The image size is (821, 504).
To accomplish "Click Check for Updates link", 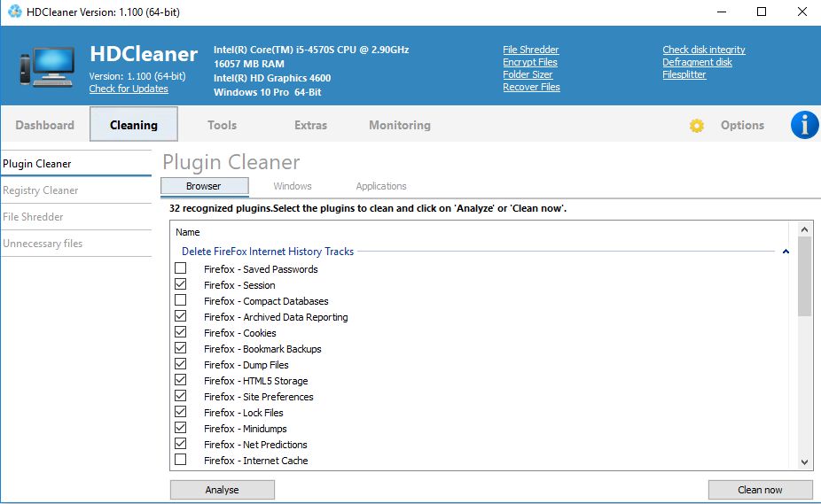I will 129,89.
